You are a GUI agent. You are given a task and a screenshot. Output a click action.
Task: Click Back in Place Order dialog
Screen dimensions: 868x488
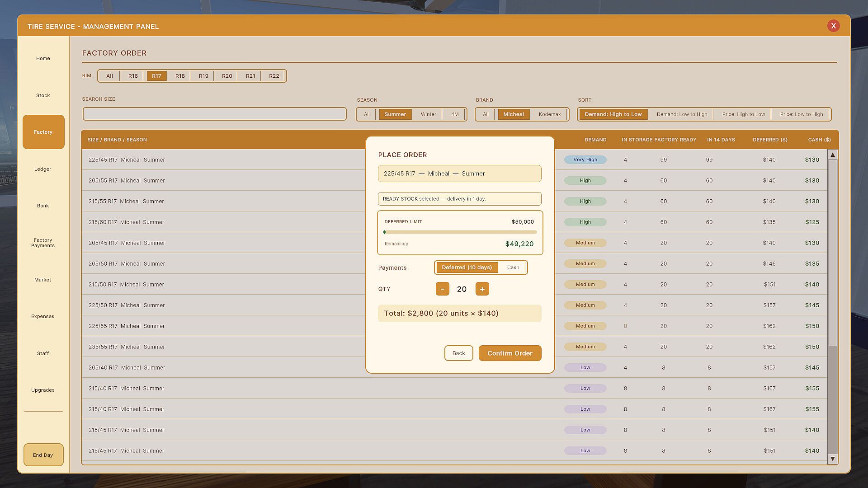click(458, 353)
